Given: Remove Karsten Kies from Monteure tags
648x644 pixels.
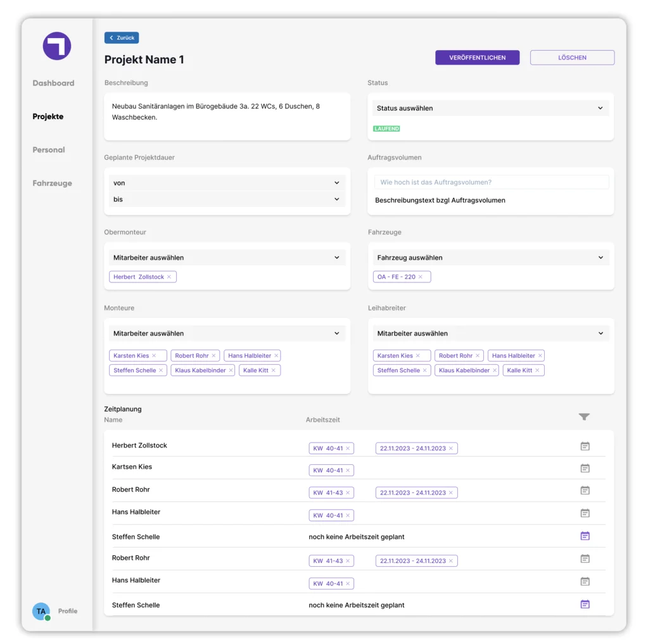Looking at the screenshot, I should (154, 355).
